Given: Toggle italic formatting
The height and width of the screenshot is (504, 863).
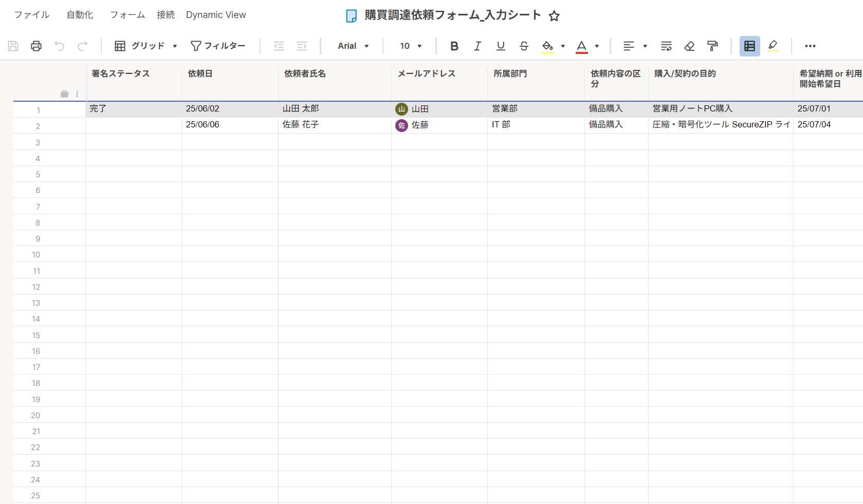Looking at the screenshot, I should pos(478,46).
